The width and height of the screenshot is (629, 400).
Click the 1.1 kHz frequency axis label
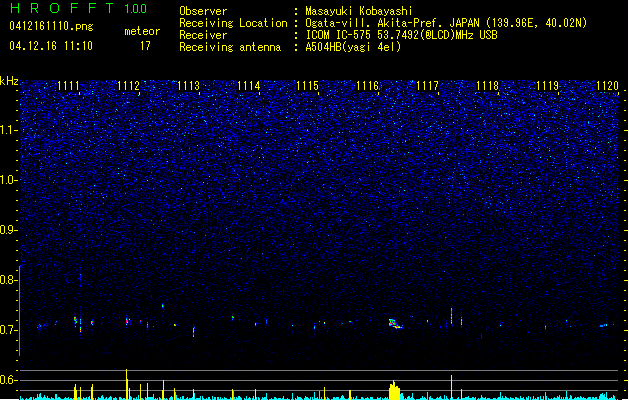(8, 130)
